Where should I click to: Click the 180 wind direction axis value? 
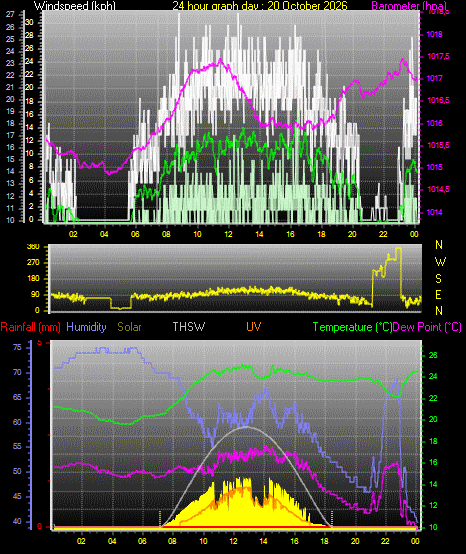pyautogui.click(x=34, y=279)
